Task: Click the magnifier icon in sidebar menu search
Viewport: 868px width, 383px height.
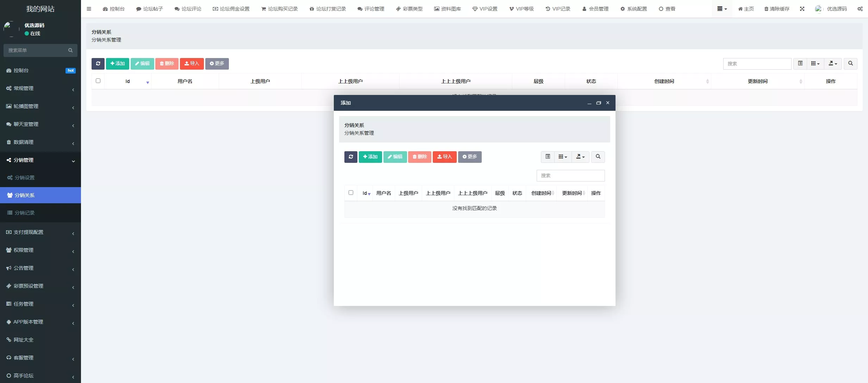Action: point(70,50)
